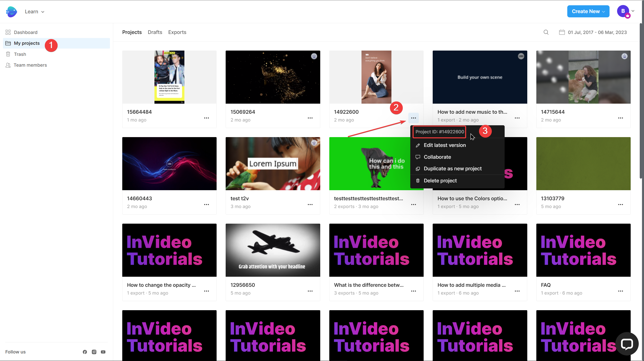This screenshot has width=644, height=361.
Task: Open options menu for project 12956650
Action: click(310, 291)
